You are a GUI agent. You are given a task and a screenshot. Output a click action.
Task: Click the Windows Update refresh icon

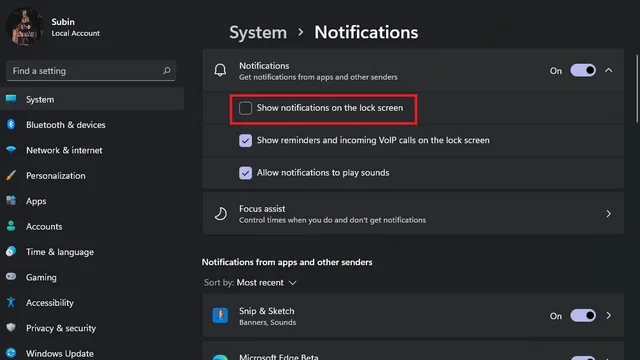point(11,353)
